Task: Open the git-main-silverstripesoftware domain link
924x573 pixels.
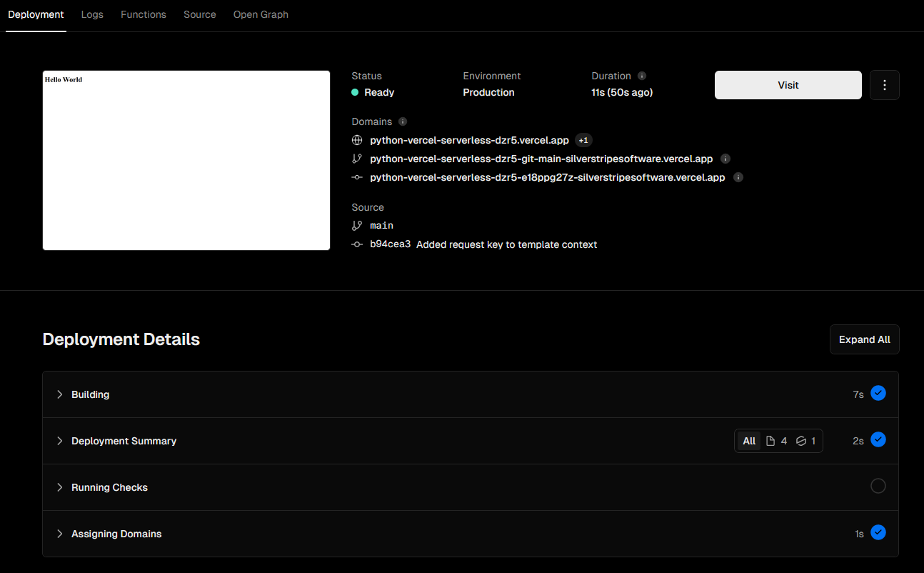Action: (541, 159)
